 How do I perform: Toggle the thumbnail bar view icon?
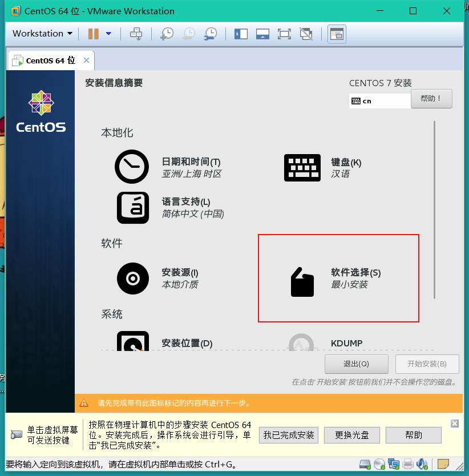coord(262,34)
